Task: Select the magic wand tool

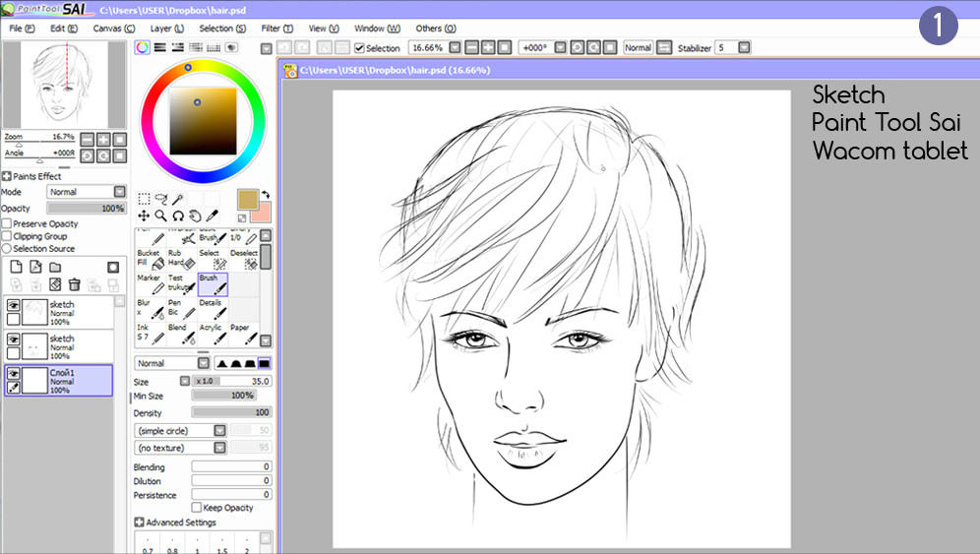Action: point(178,199)
